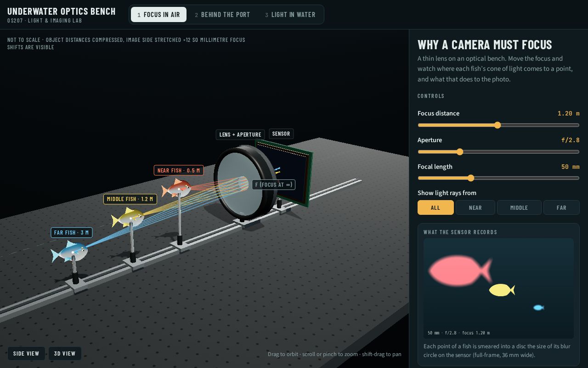
Task: Show light rays from Middle fish only
Action: [x=519, y=207]
